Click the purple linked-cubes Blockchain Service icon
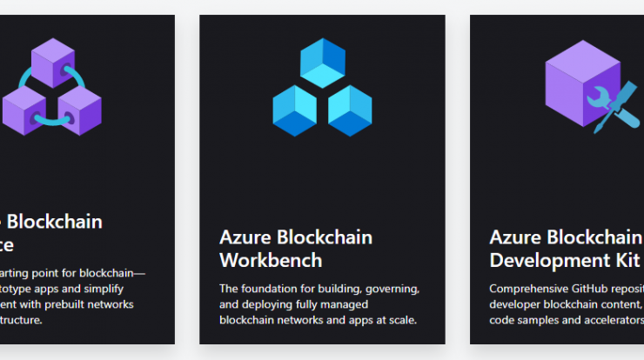The height and width of the screenshot is (360, 644). pyautogui.click(x=52, y=87)
